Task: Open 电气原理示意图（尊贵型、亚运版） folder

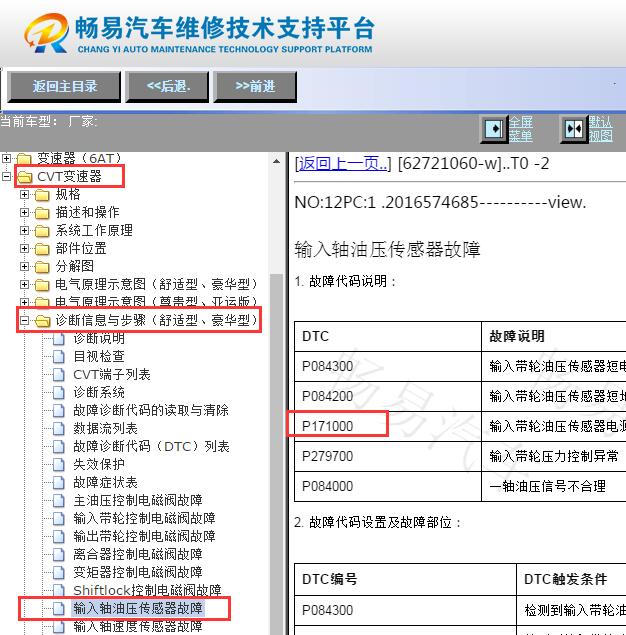Action: tap(156, 302)
